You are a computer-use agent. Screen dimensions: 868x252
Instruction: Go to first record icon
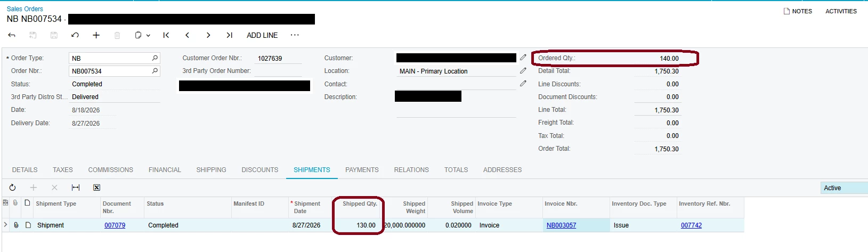pyautogui.click(x=166, y=35)
